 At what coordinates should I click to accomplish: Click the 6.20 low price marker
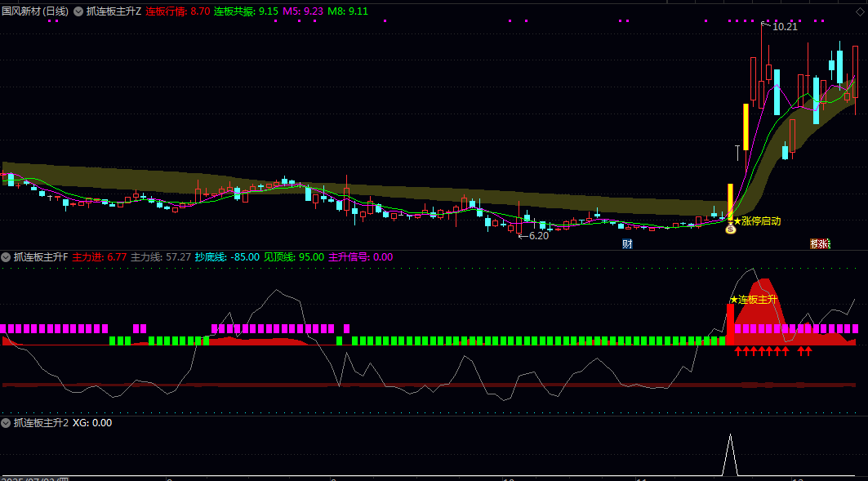535,236
